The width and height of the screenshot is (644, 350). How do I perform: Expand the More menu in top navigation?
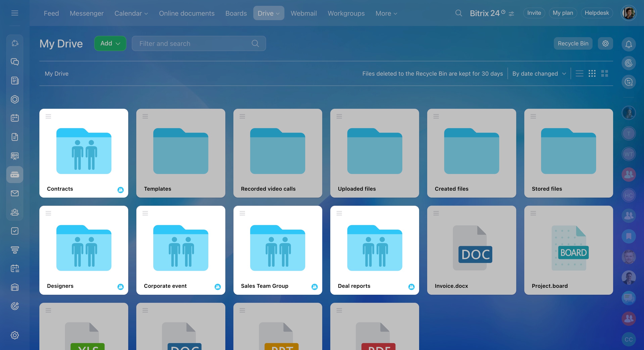tap(386, 13)
